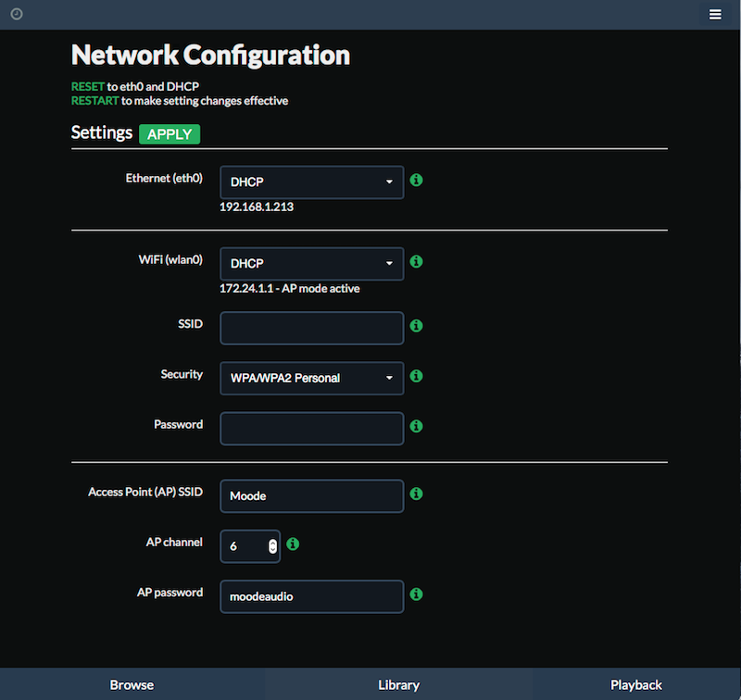Expand the WPA/WPA2 Personal security dropdown
The height and width of the screenshot is (700, 741).
click(x=312, y=379)
